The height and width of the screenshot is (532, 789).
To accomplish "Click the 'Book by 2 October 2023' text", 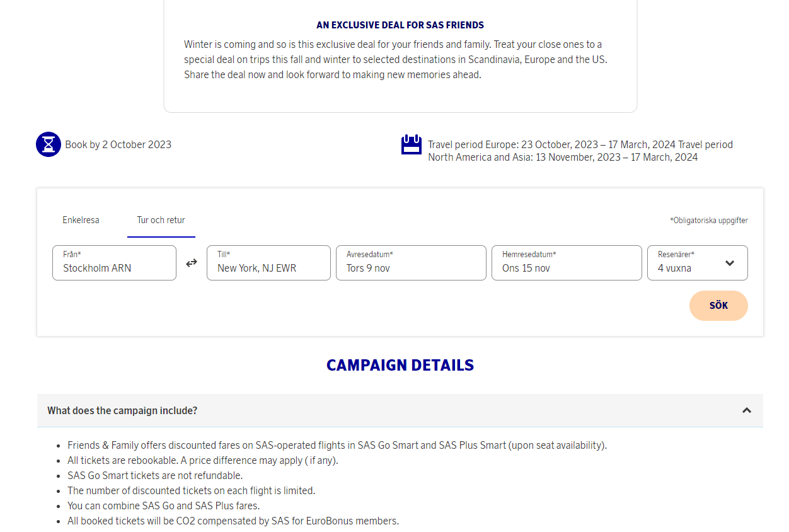I will 118,144.
